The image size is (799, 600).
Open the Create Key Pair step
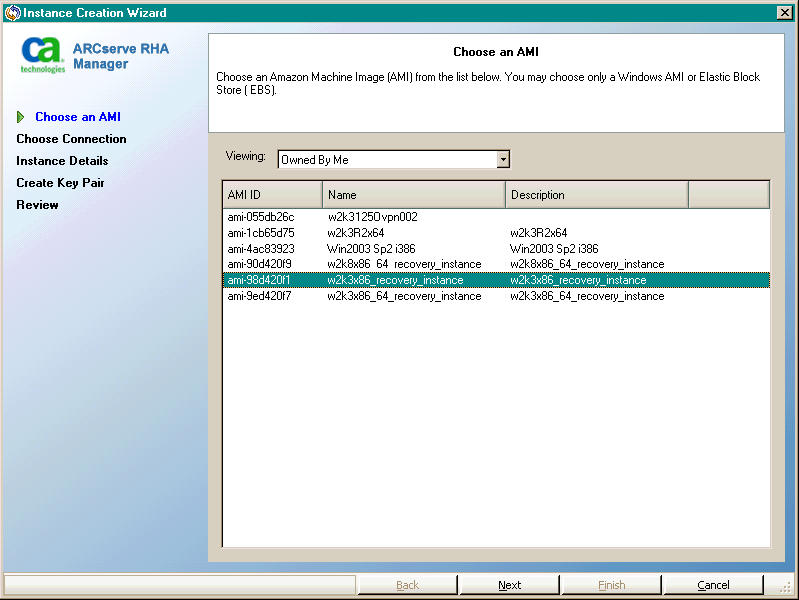(x=60, y=183)
